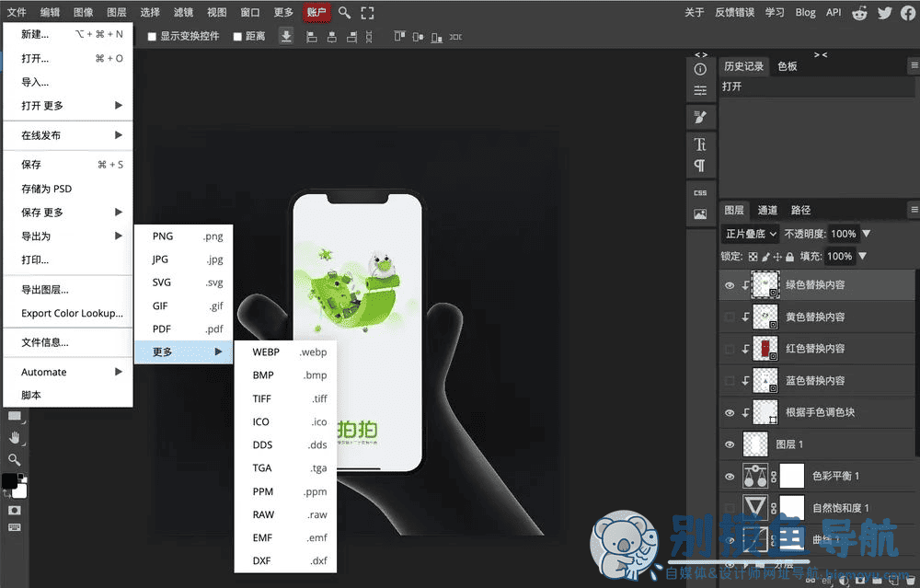
Task: Select the Zoom magnifier tool in left toolbar
Action: (x=14, y=459)
